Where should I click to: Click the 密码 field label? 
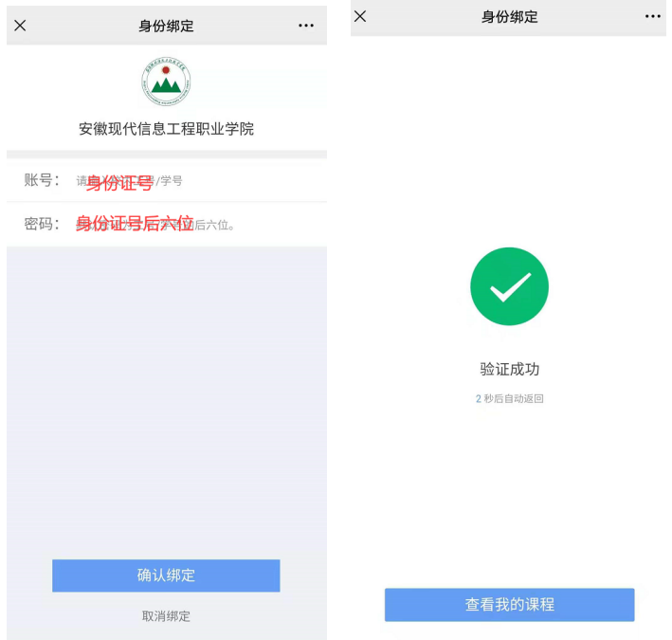[41, 224]
